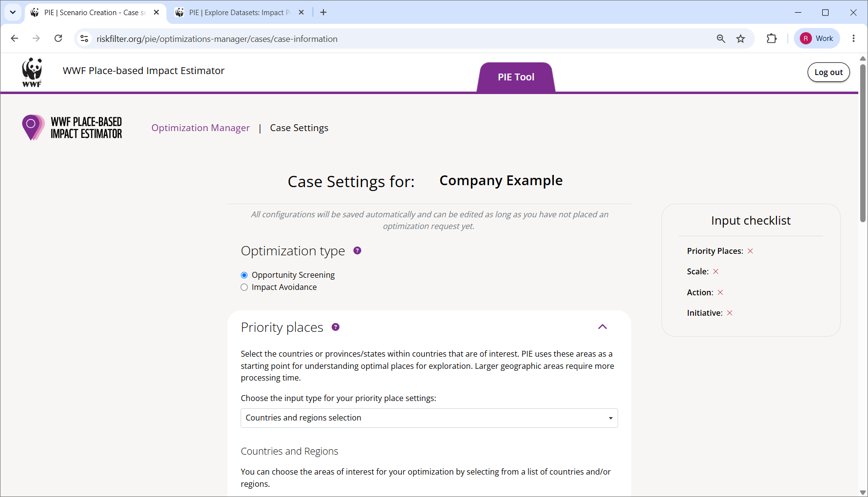The height and width of the screenshot is (497, 868).
Task: Click the scrollbar down arrow
Action: pos(863,492)
